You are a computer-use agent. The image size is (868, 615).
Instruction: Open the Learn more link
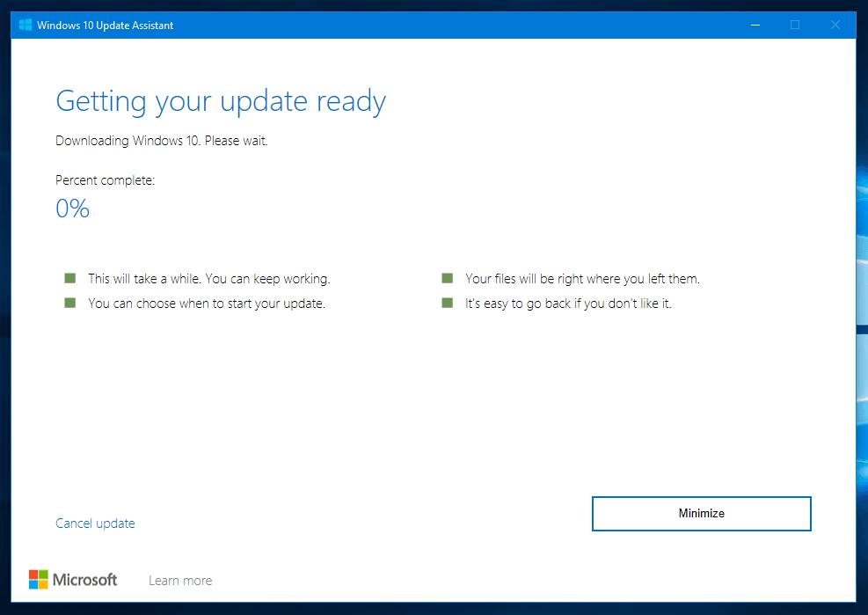180,581
